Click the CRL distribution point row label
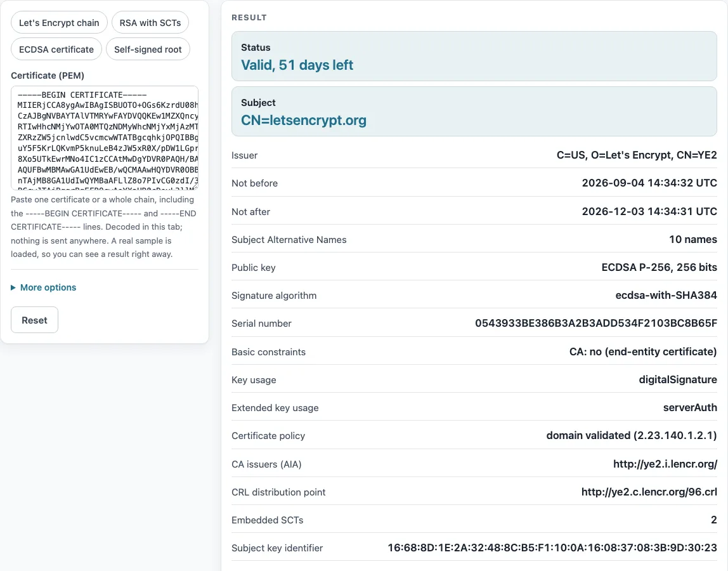 278,492
